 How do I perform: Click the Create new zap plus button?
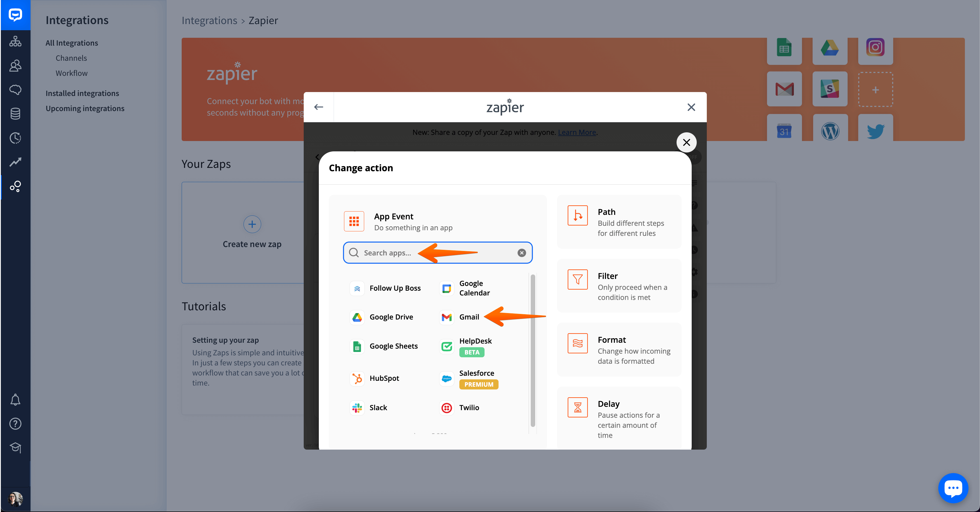click(x=252, y=224)
